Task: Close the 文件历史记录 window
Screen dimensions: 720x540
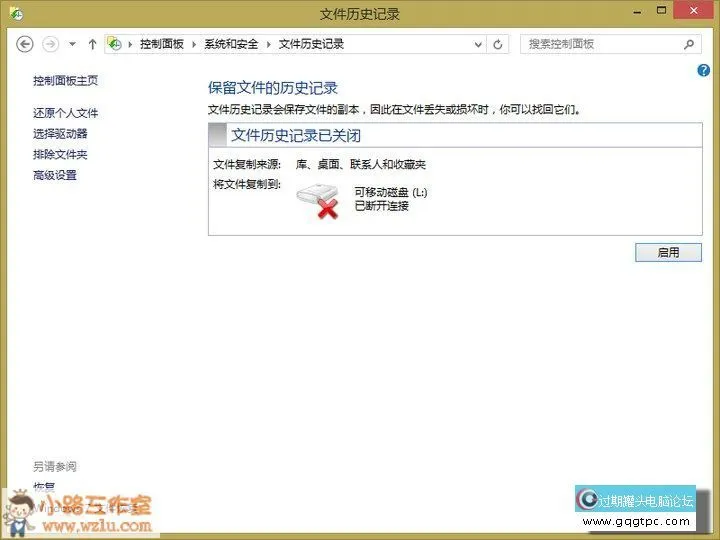Action: tap(693, 10)
